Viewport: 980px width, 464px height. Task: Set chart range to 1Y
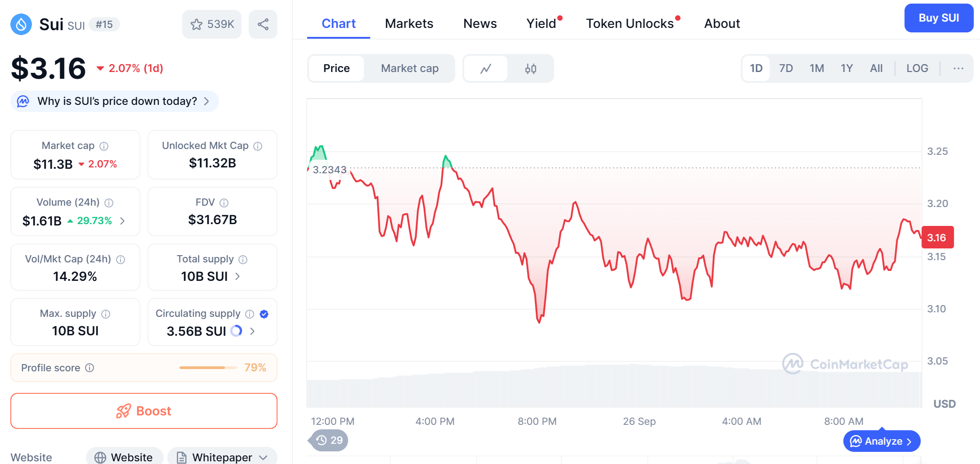click(x=847, y=68)
